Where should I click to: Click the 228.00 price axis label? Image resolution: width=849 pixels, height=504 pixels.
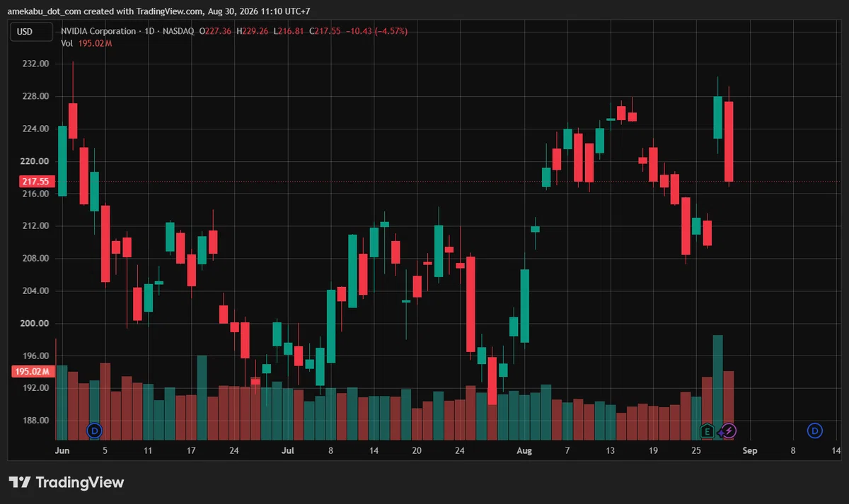click(35, 96)
